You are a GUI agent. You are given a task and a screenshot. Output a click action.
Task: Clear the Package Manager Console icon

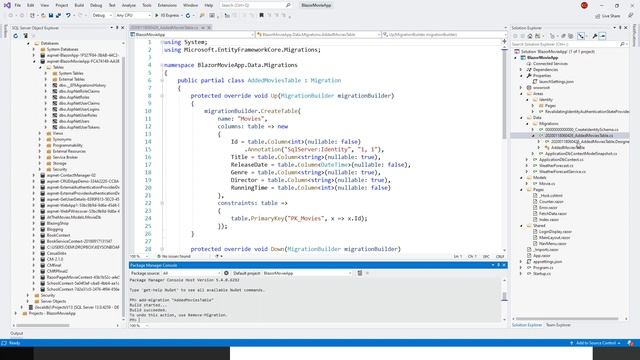[360, 273]
